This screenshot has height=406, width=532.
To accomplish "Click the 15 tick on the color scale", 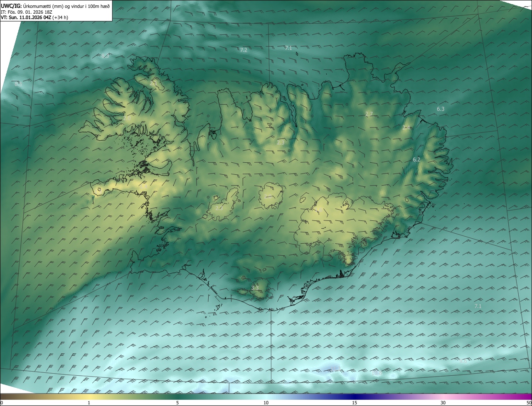I will coord(355,403).
